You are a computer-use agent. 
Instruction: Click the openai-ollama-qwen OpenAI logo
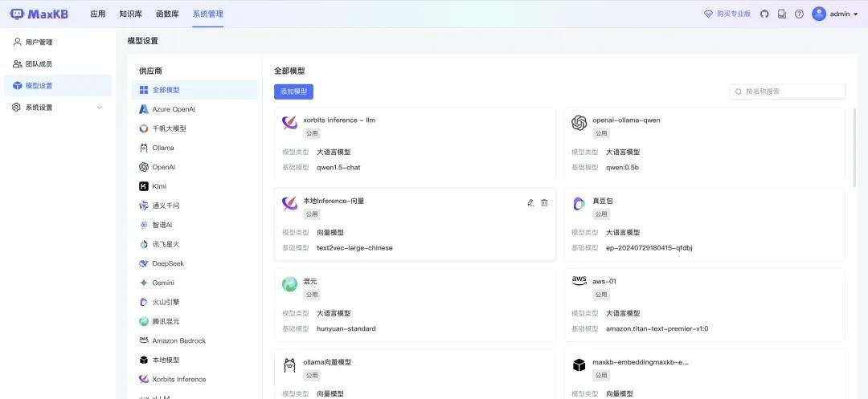pos(579,123)
